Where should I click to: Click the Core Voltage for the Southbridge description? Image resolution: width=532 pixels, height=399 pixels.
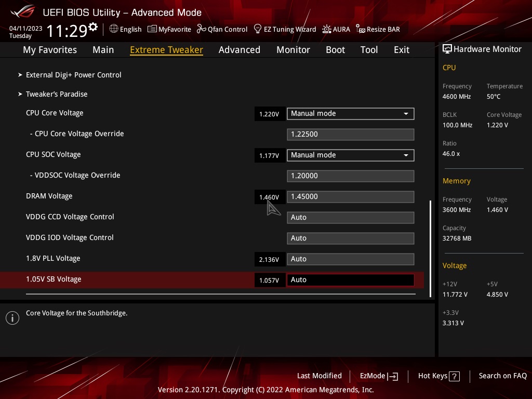point(77,313)
